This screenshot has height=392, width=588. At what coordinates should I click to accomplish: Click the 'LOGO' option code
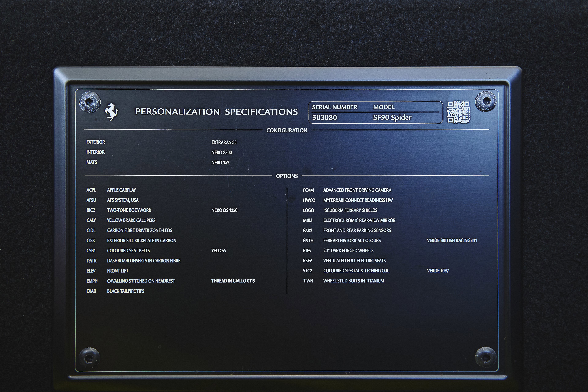(x=309, y=210)
